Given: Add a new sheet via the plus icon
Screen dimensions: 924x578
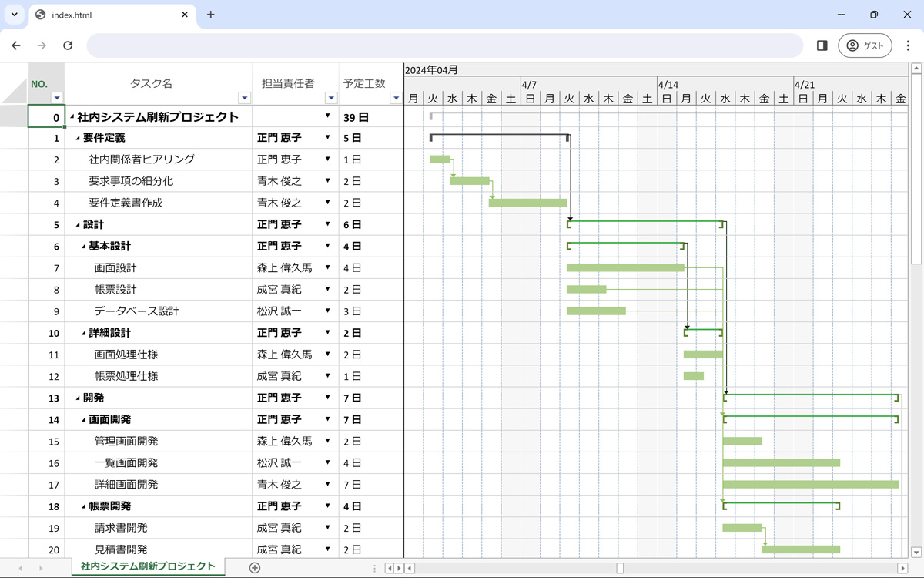Looking at the screenshot, I should 254,566.
